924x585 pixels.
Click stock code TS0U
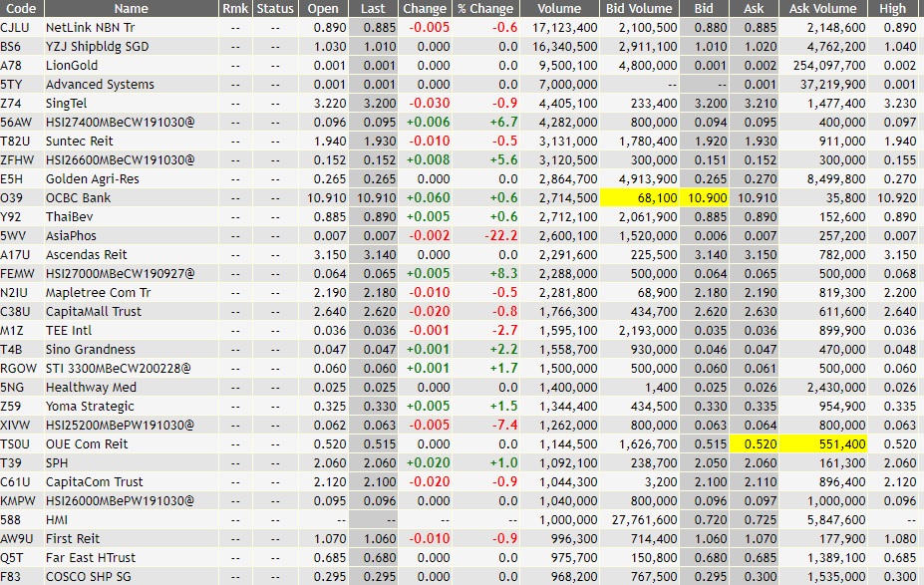click(x=15, y=444)
